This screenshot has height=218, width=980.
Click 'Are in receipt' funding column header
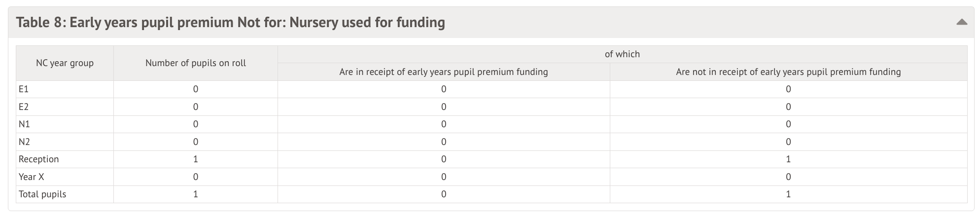click(x=443, y=72)
